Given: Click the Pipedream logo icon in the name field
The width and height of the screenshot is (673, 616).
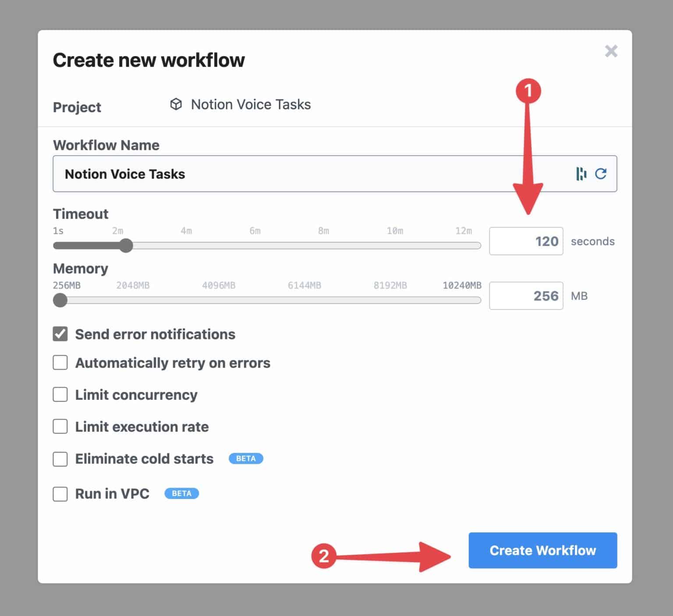Looking at the screenshot, I should pos(581,174).
